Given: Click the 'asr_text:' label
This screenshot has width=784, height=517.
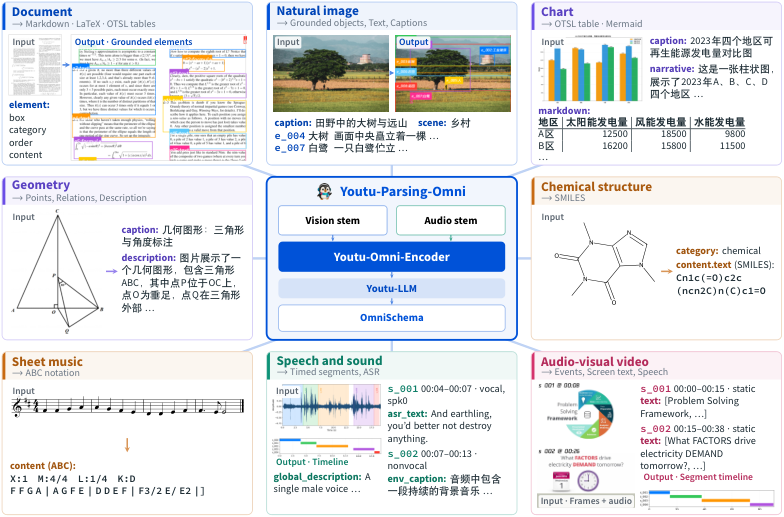Looking at the screenshot, I should coord(407,414).
